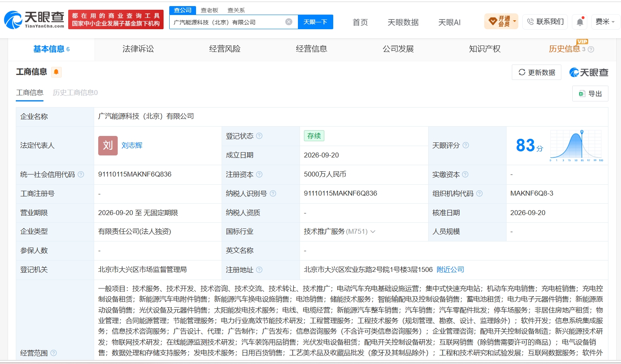Click the help icon next to 纳税人识别号

coord(273,194)
